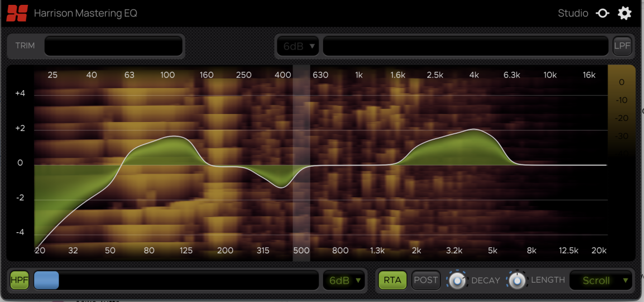Click the blue HPF frequency slider handle

(46, 280)
